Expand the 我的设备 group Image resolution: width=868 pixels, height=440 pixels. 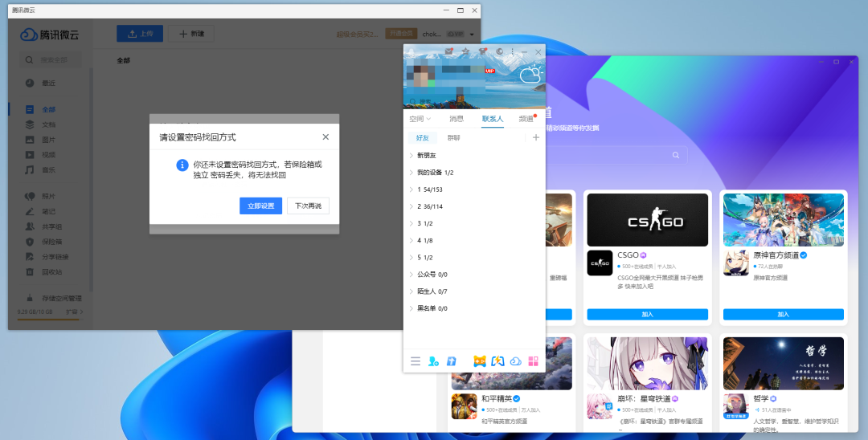[474, 173]
